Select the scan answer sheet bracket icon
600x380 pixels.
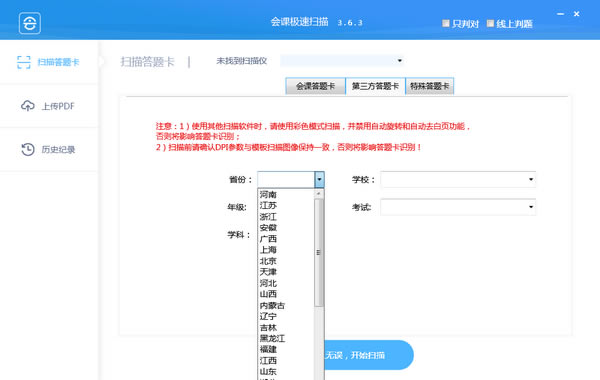click(x=24, y=62)
